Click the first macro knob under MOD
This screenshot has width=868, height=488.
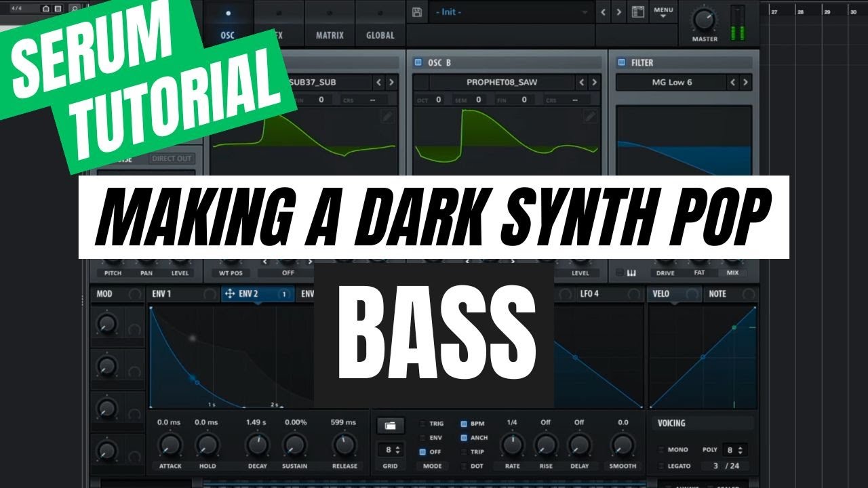point(106,324)
